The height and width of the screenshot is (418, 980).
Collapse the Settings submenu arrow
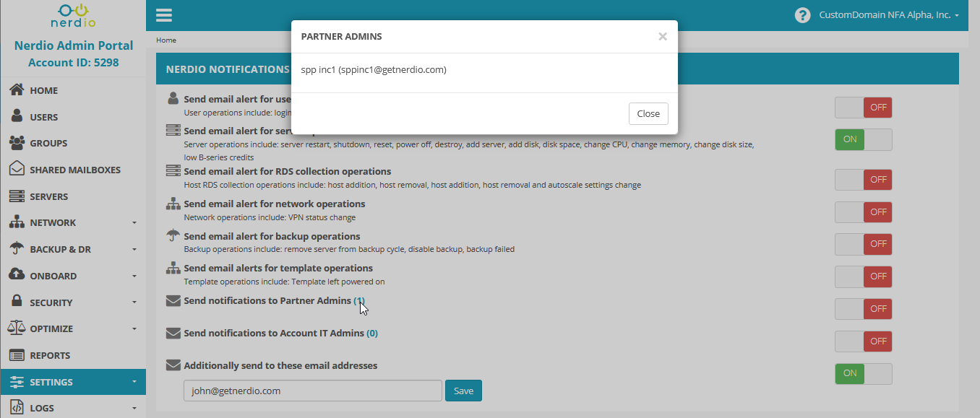pyautogui.click(x=134, y=382)
